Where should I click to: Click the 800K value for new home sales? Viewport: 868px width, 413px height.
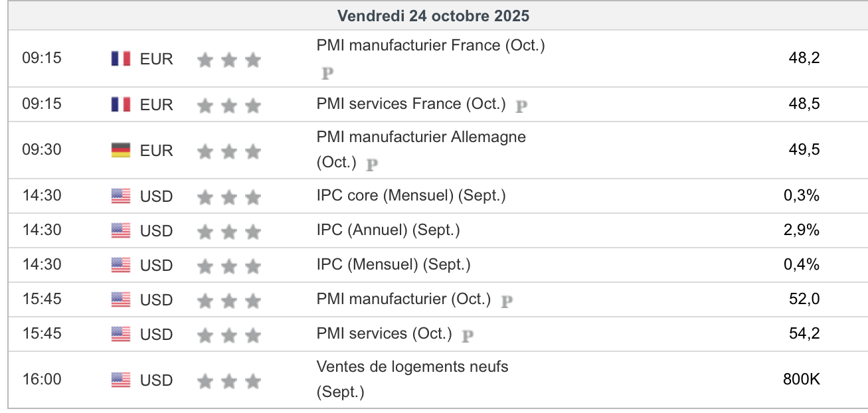coord(802,380)
